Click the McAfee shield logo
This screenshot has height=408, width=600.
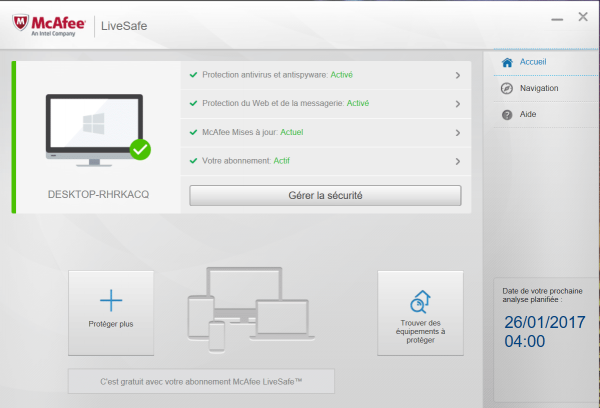coord(20,23)
